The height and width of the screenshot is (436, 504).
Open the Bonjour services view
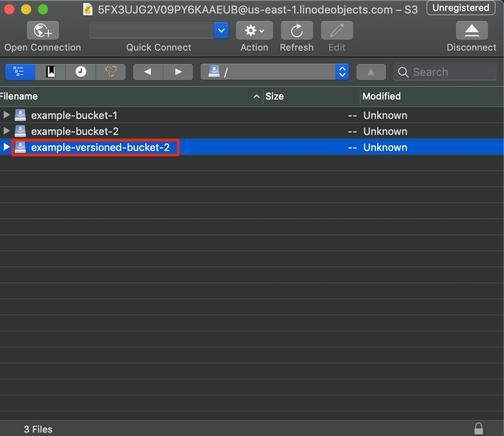[111, 72]
